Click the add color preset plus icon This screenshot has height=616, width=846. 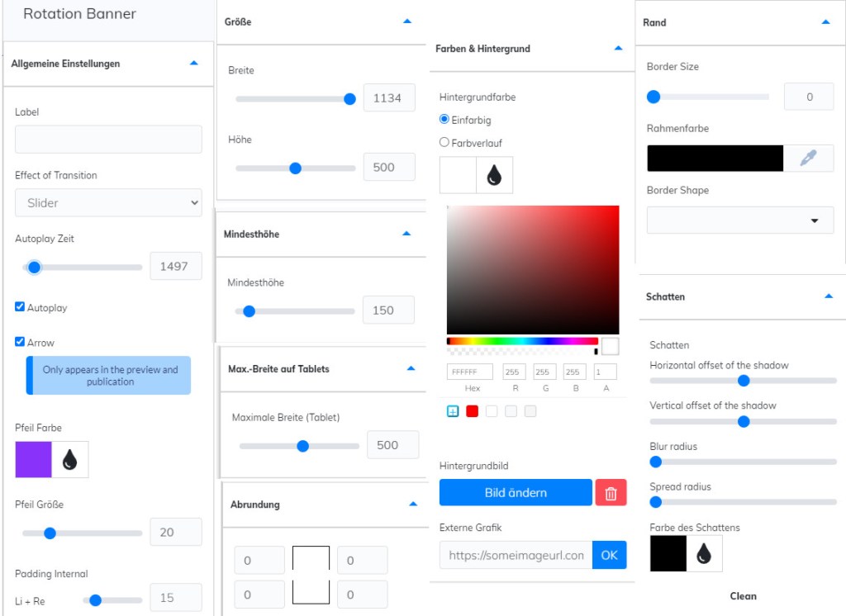tap(453, 411)
